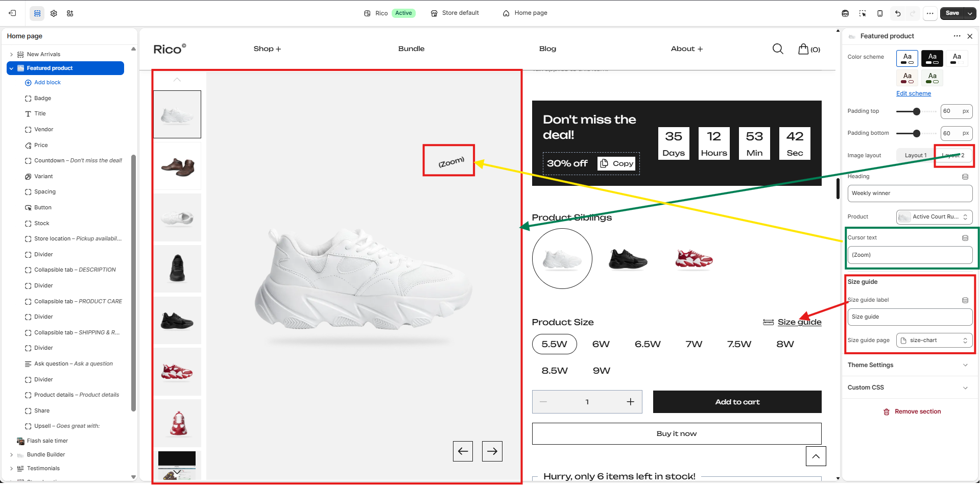Select the Sections panel icon
Image resolution: width=980 pixels, height=485 pixels.
37,13
